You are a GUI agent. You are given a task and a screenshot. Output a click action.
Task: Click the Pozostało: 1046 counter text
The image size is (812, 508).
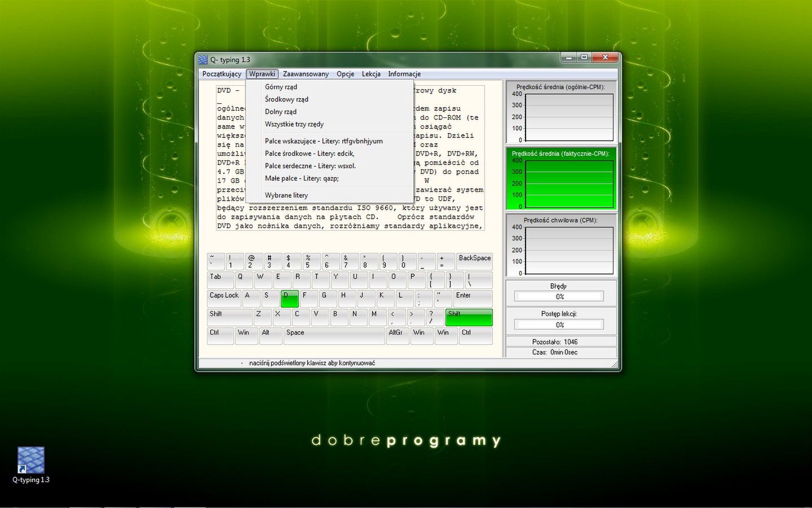(x=555, y=341)
